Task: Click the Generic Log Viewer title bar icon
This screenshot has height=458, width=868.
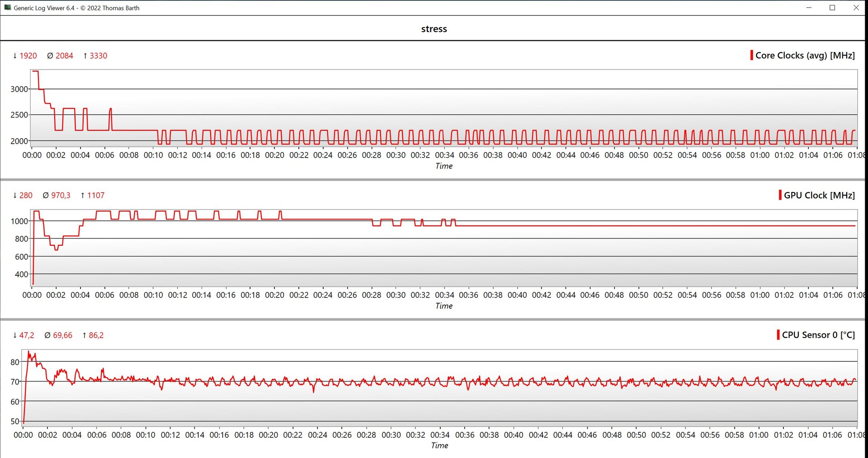Action: pos(7,8)
